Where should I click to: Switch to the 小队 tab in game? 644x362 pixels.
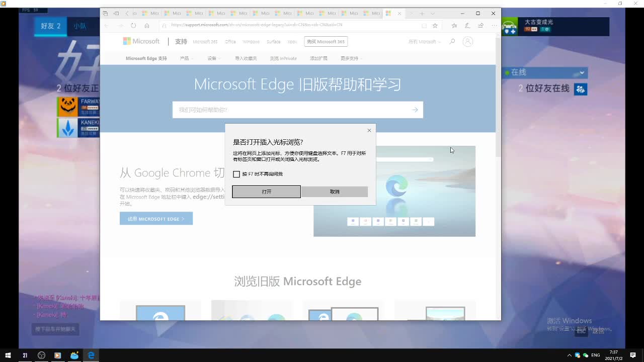point(80,26)
